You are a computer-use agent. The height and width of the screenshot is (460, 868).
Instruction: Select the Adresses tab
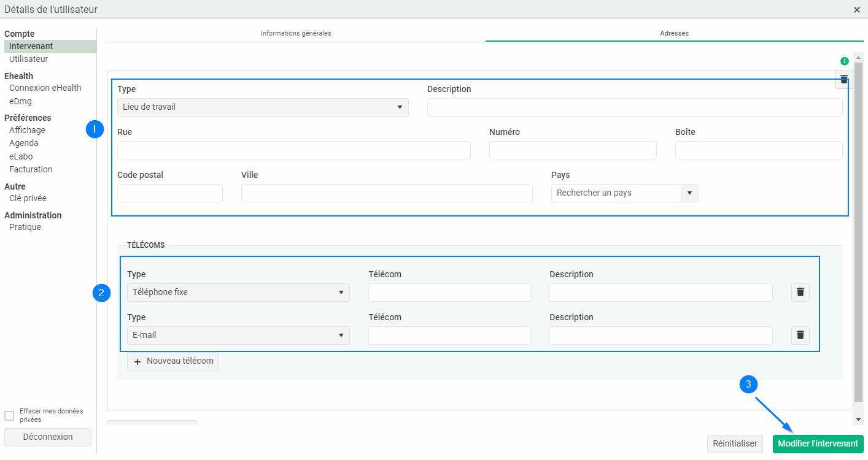[x=674, y=33]
